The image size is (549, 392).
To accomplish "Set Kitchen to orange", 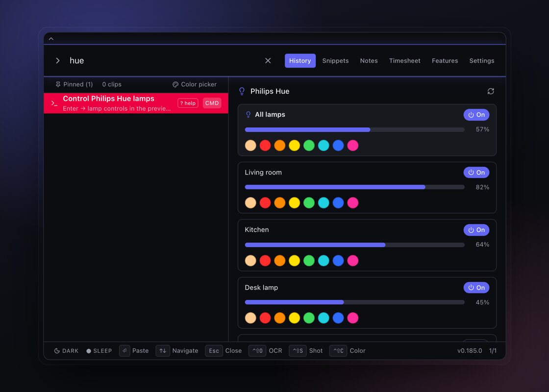I will pos(280,260).
